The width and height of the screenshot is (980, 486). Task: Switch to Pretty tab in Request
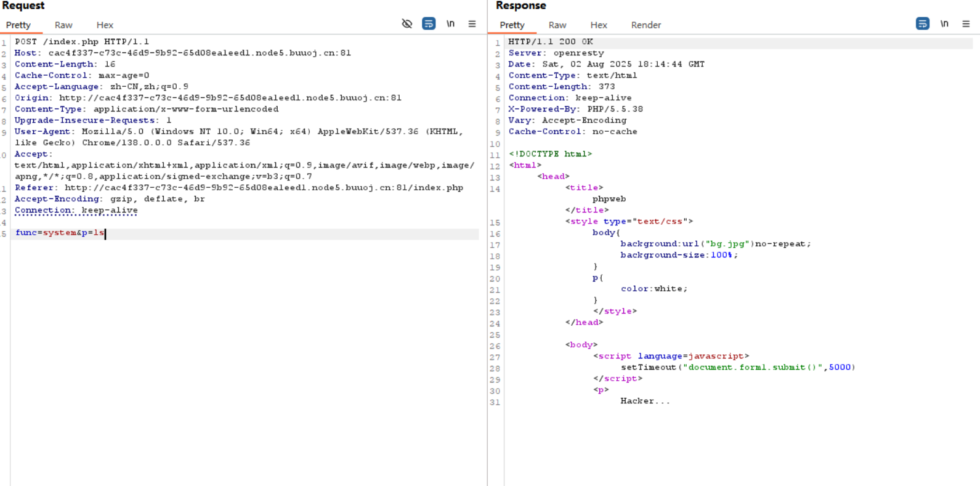(18, 25)
